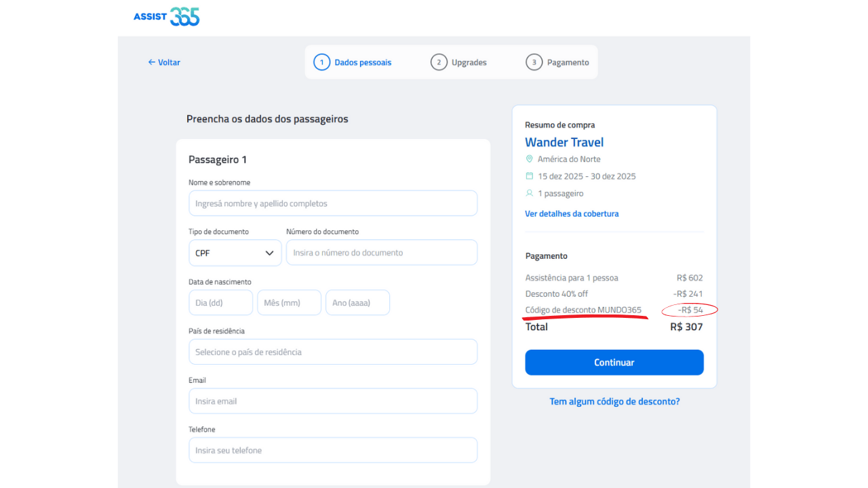Viewport: 868px width, 488px height.
Task: Click the location pin icon beside América do Norte
Action: 530,159
